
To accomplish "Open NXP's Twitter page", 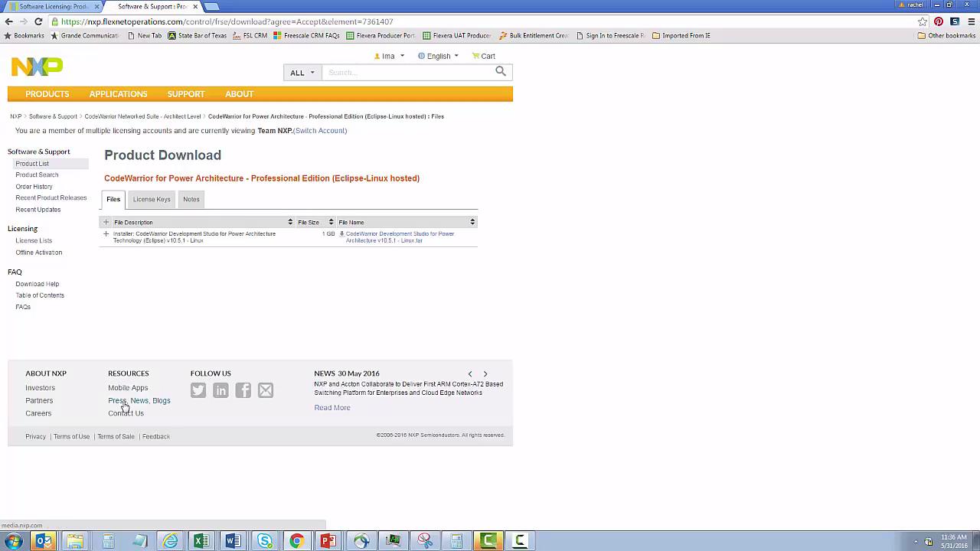I will (x=198, y=390).
